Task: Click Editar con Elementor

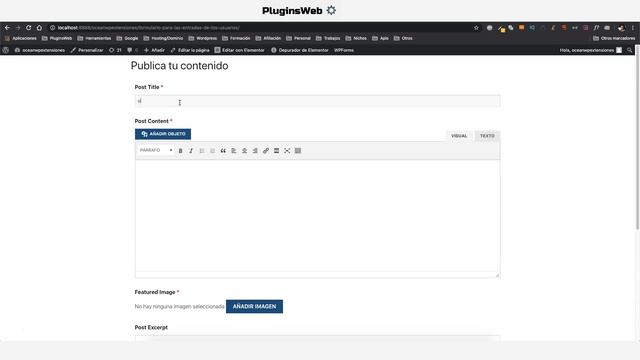Action: [x=240, y=50]
